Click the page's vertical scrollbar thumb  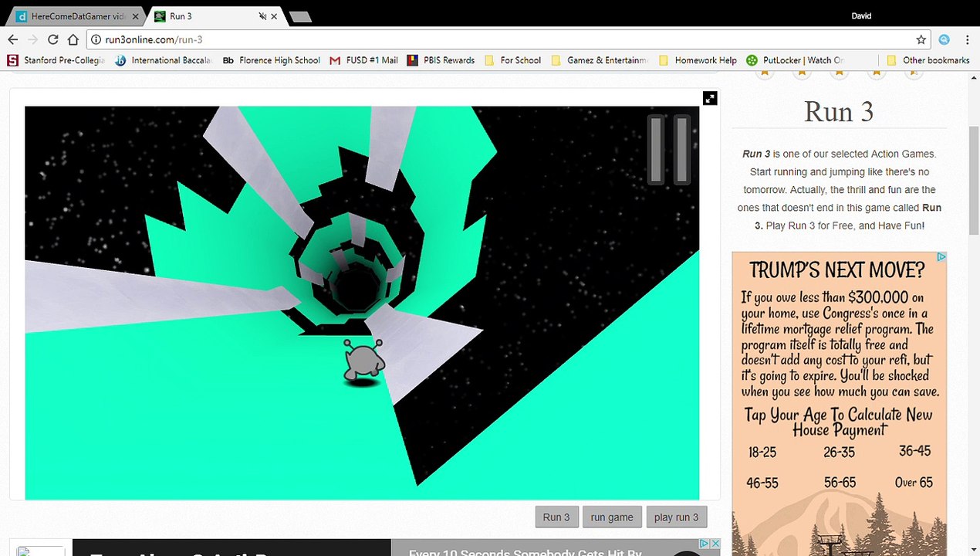pos(974,181)
